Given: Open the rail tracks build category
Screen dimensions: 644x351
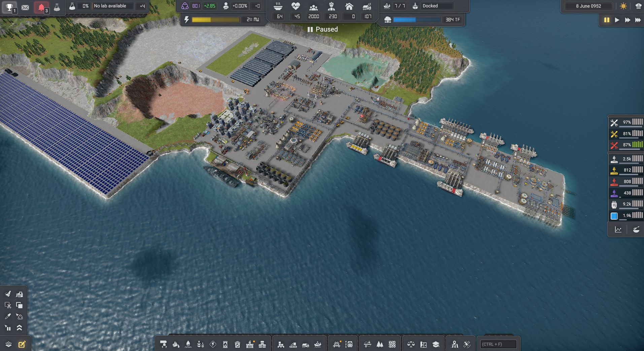Looking at the screenshot, I should pyautogui.click(x=337, y=344).
